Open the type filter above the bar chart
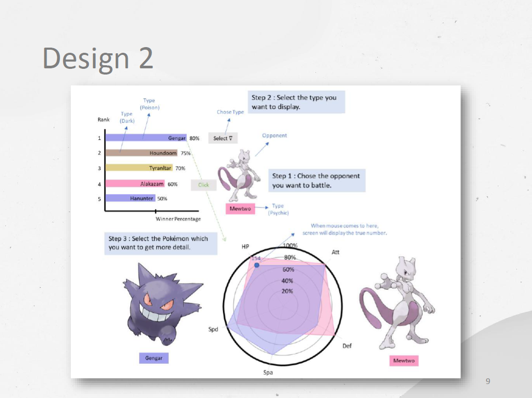This screenshot has height=398, width=532. pos(222,138)
